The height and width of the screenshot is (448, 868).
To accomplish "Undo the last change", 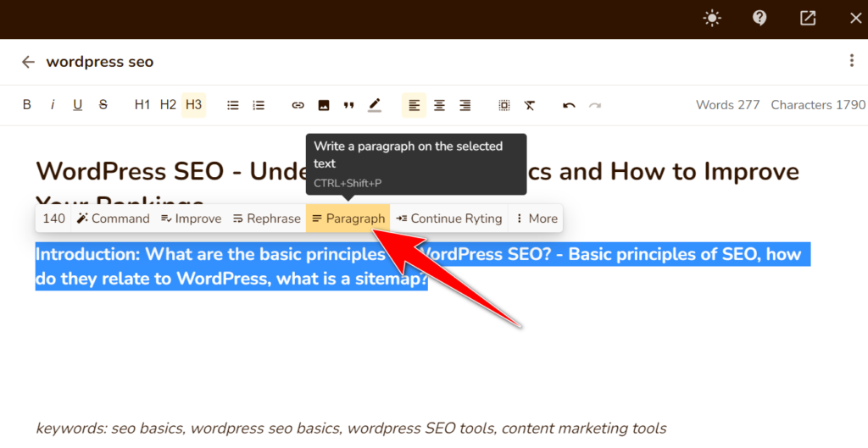I will click(x=569, y=105).
